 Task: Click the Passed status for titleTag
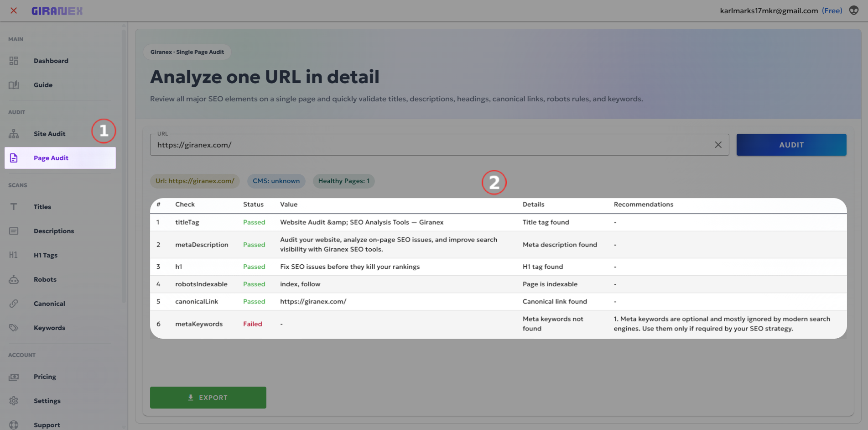tap(254, 222)
